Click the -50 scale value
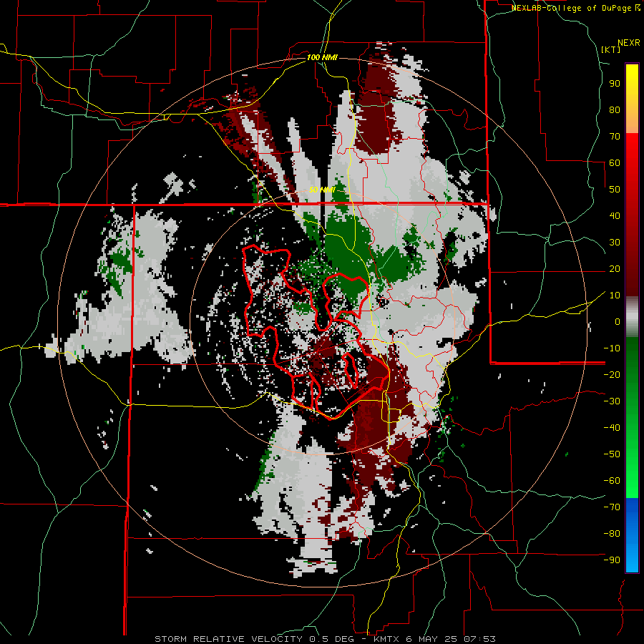The image size is (644, 644). (612, 454)
